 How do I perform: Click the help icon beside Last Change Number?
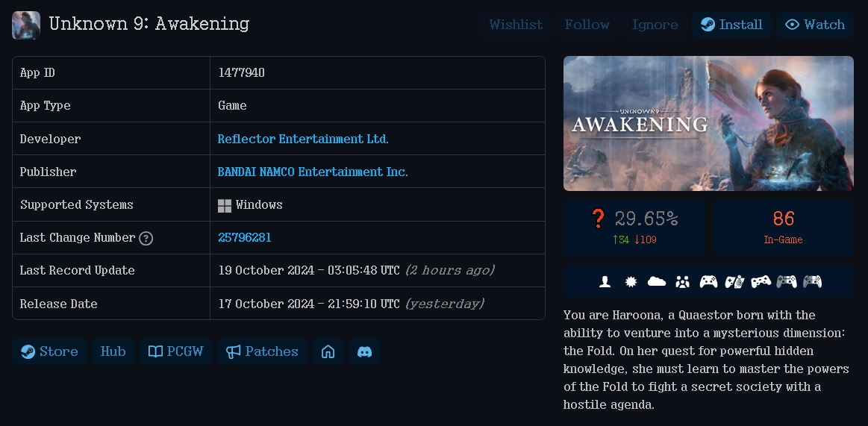(x=146, y=239)
